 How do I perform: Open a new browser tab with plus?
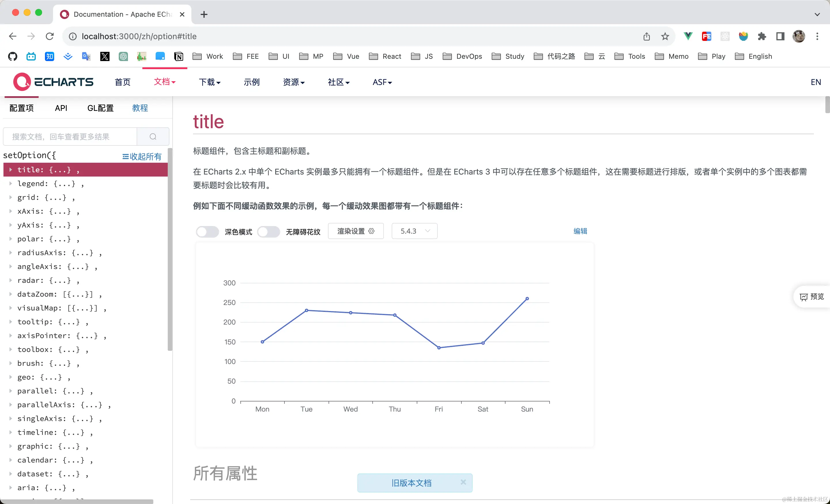(204, 14)
